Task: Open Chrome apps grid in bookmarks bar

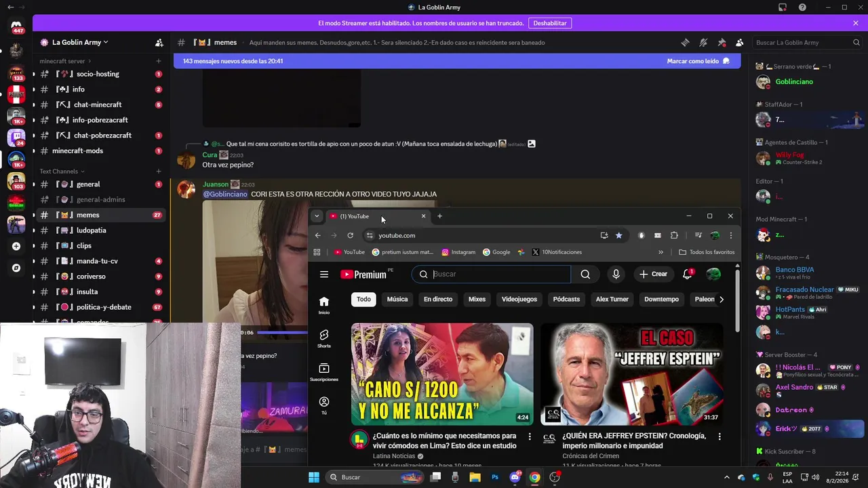Action: click(317, 252)
